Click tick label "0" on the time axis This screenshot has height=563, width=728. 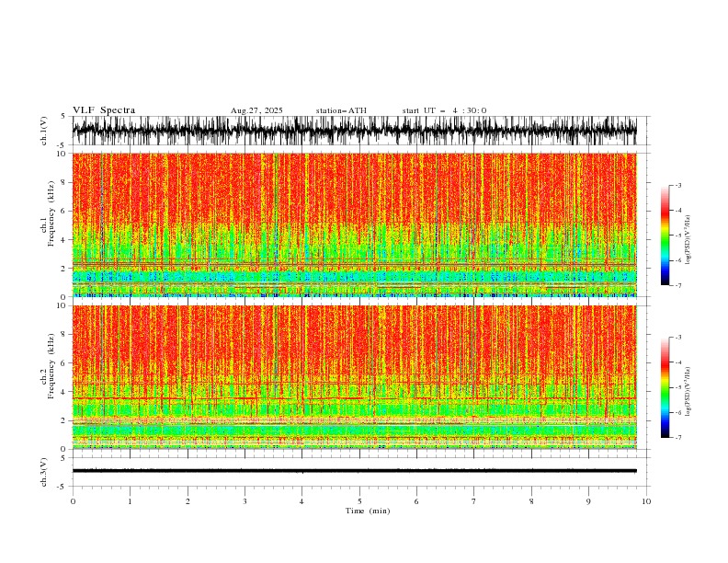pyautogui.click(x=73, y=501)
